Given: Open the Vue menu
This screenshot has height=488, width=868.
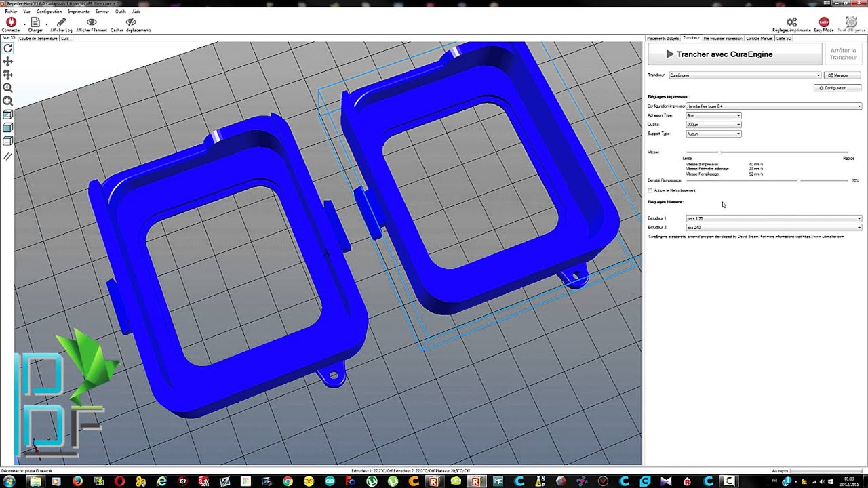Looking at the screenshot, I should [26, 12].
